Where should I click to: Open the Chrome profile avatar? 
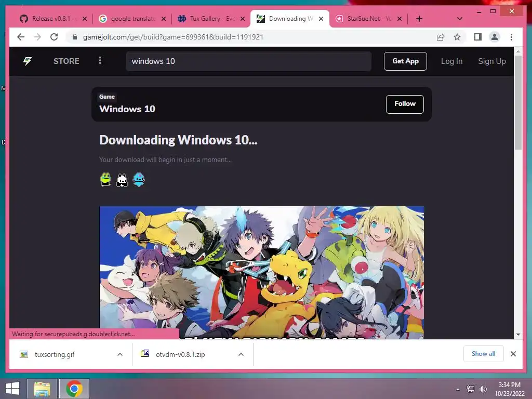click(x=495, y=37)
